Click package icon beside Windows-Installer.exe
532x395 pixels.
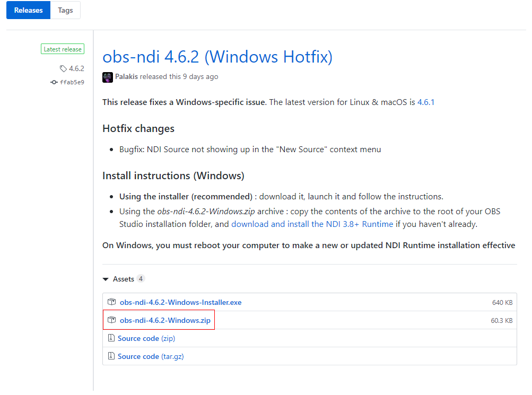(111, 302)
